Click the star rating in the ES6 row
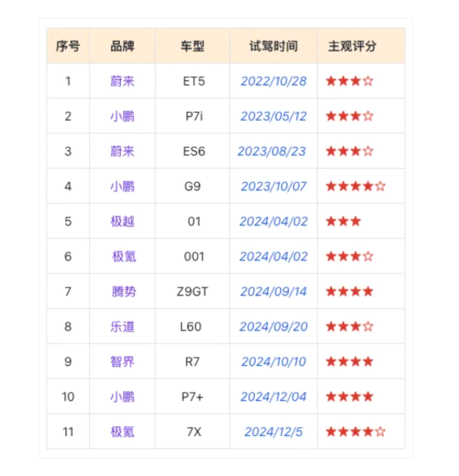Viewport: 459px width, 476px height. tap(350, 151)
